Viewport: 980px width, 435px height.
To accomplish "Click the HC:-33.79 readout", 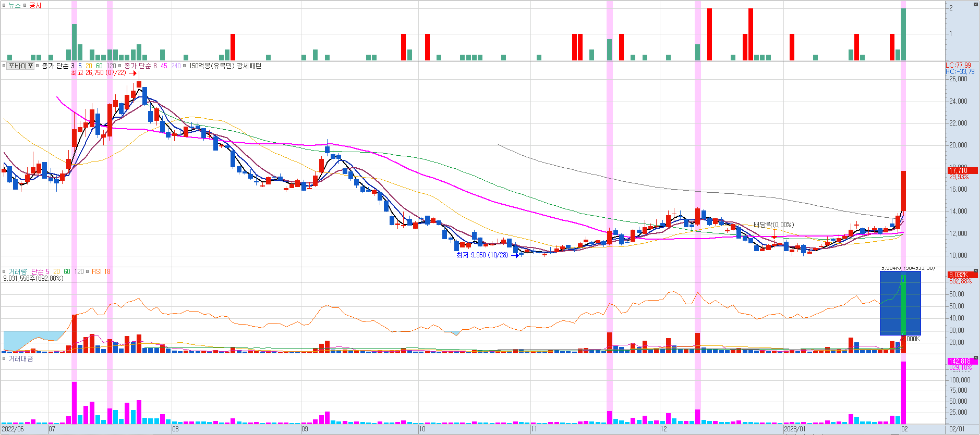I will tap(960, 72).
